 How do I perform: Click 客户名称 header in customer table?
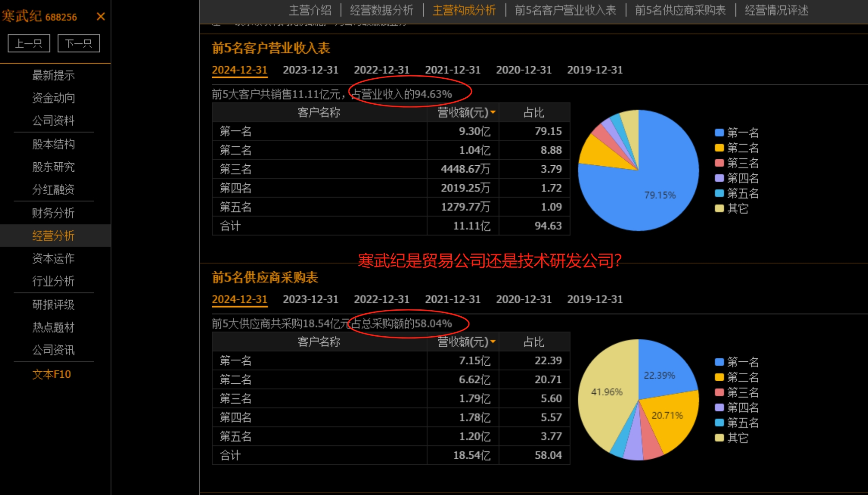click(x=319, y=112)
